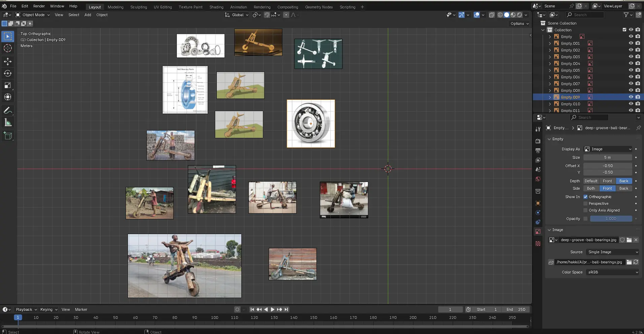Hide Empty.009 in viewport with eye icon

point(631,97)
